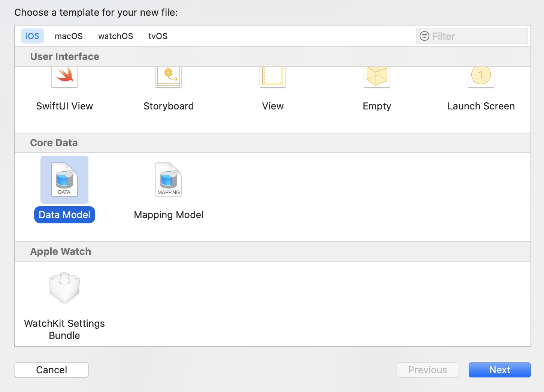The image size is (544, 392).
Task: Choose the Launch Screen template icon
Action: pyautogui.click(x=481, y=77)
